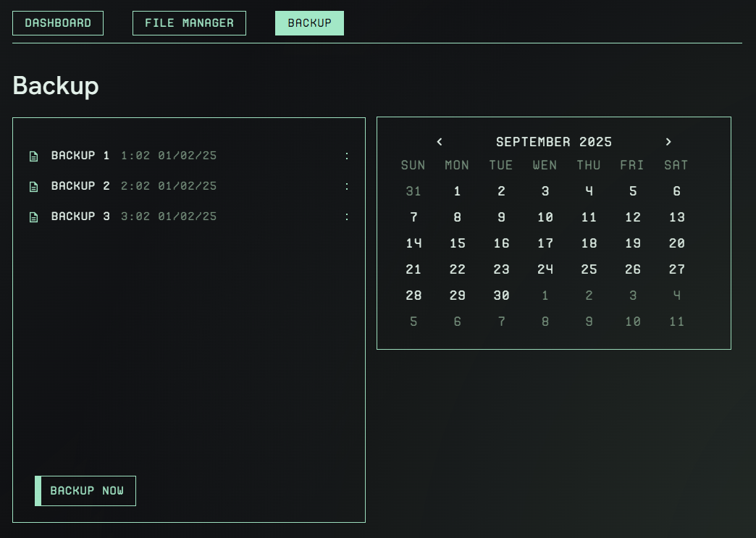
Task: Click the greyed-out August 31 date
Action: (x=413, y=191)
